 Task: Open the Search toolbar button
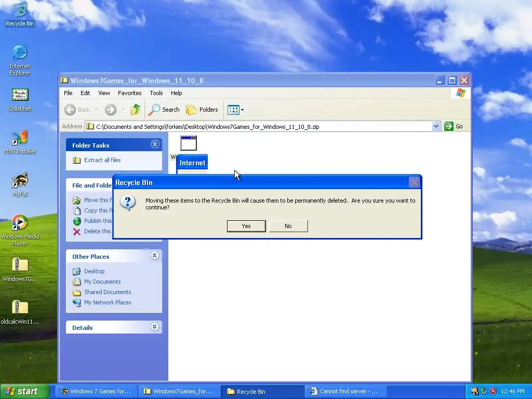[x=164, y=110]
